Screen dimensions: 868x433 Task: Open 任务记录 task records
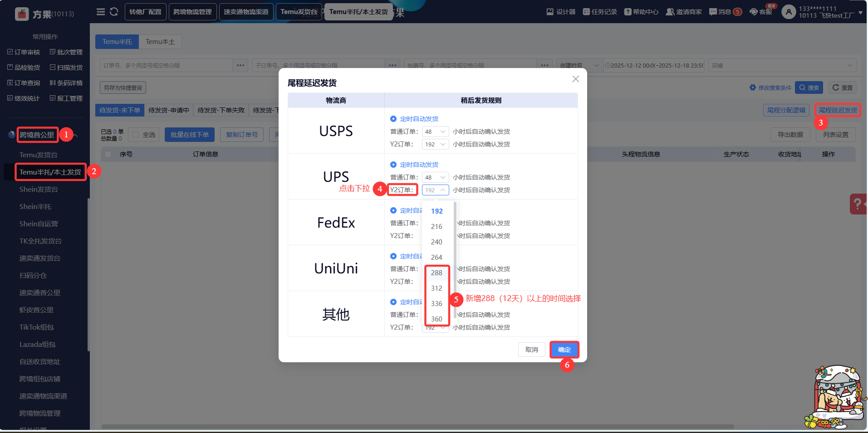tap(600, 12)
